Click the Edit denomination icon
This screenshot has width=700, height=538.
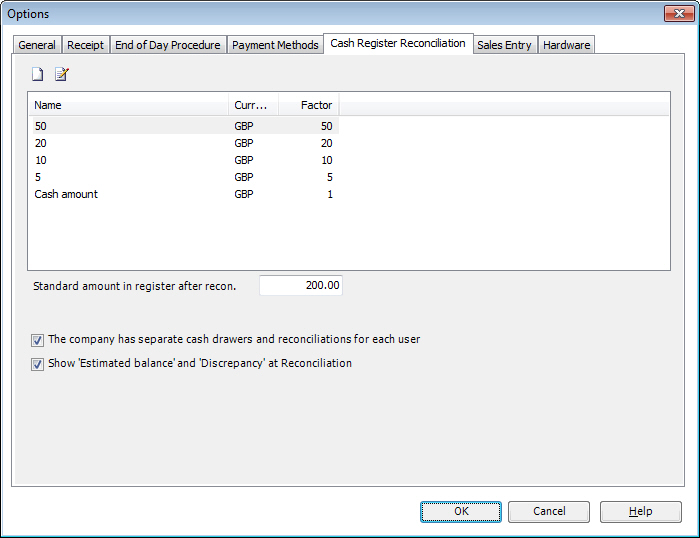click(x=62, y=74)
